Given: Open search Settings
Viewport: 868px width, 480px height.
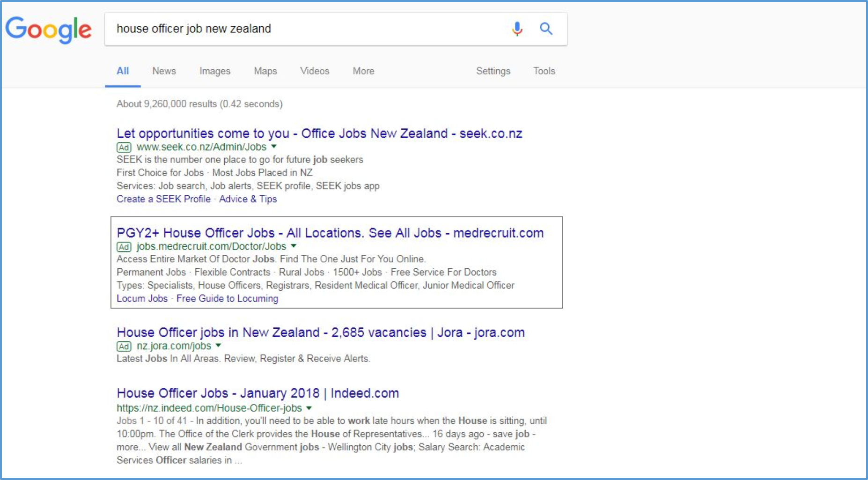Looking at the screenshot, I should [493, 71].
